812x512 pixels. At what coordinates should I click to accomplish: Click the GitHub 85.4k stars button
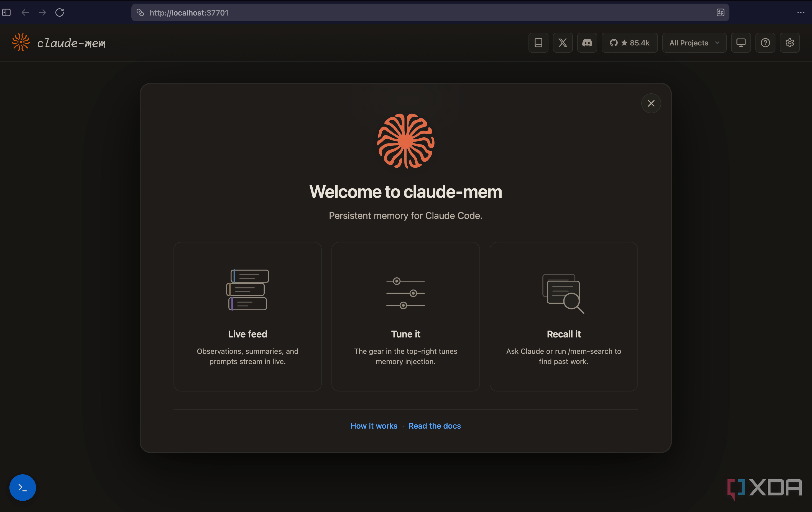pos(629,43)
